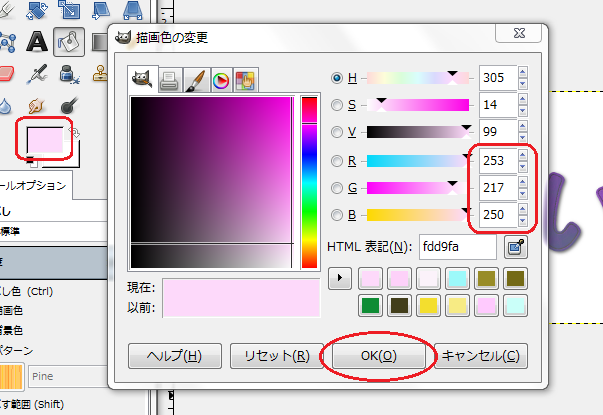Select the Paths tool in the toolbox

click(8, 42)
